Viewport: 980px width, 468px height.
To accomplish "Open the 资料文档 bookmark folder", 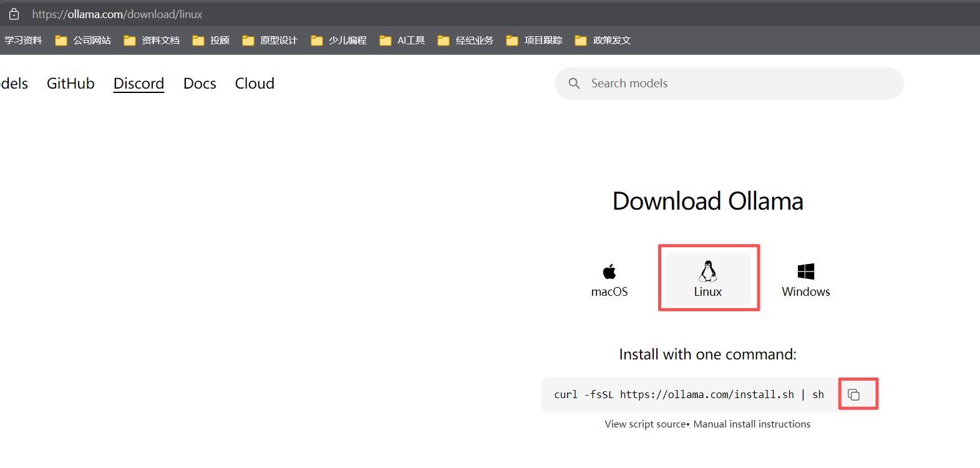I will coord(152,41).
